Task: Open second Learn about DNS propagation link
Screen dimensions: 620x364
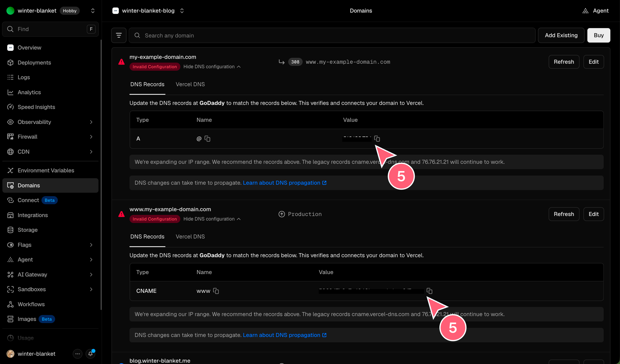Action: click(285, 335)
